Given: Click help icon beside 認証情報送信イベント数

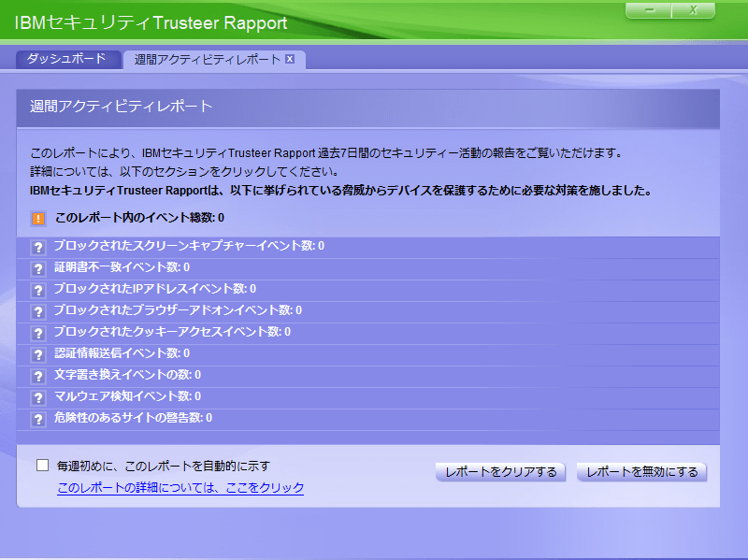Looking at the screenshot, I should pyautogui.click(x=38, y=355).
